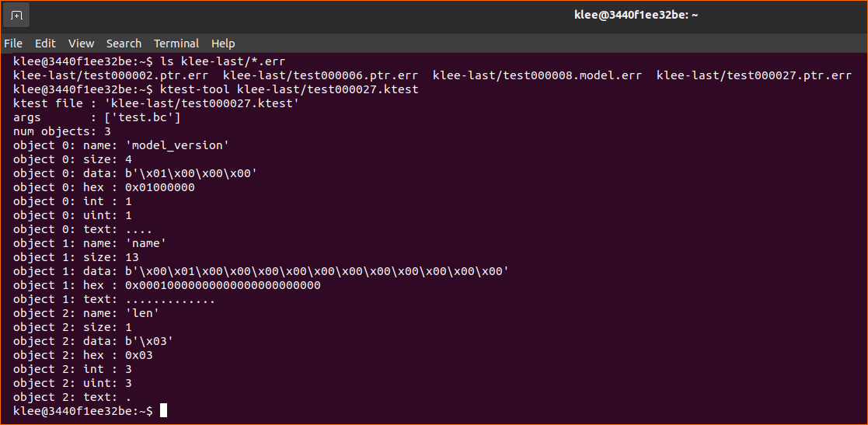Click the test000027.ptr.err filename in ls output
Viewport: 868px width, 425px height.
pyautogui.click(x=754, y=75)
